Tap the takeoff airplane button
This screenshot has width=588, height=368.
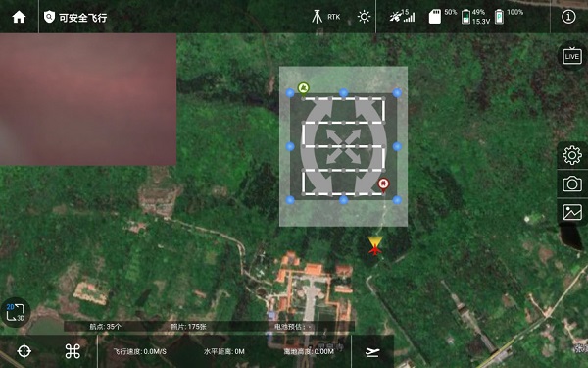click(372, 352)
